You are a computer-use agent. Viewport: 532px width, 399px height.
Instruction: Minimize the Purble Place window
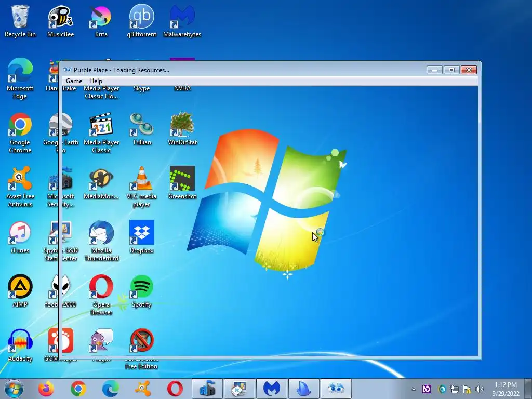coord(434,70)
